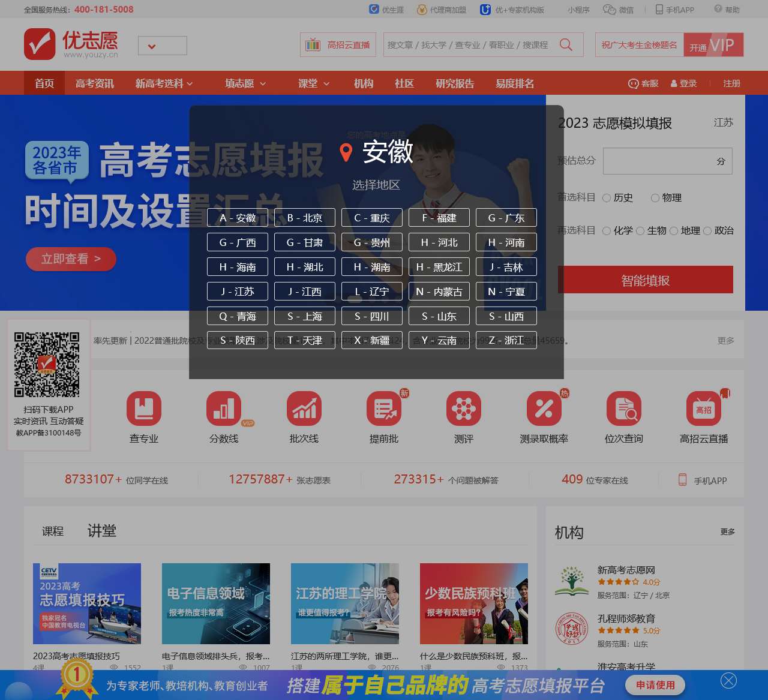Select the 历史 radio button
The image size is (768, 700).
point(607,197)
